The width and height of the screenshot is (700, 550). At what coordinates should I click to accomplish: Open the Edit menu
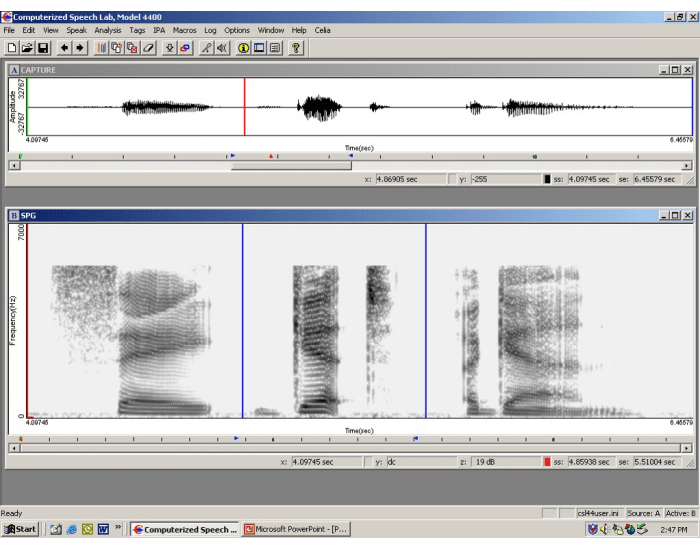[29, 30]
